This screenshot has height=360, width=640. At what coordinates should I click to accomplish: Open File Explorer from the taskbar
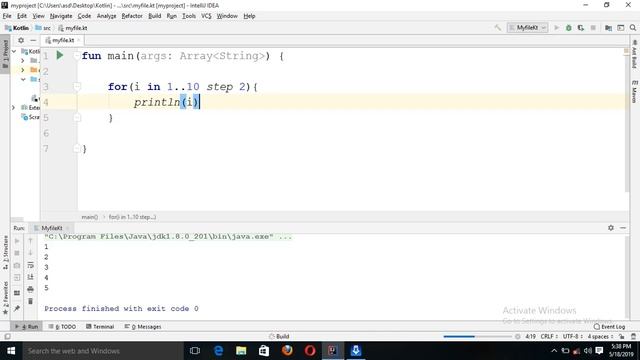tap(241, 351)
